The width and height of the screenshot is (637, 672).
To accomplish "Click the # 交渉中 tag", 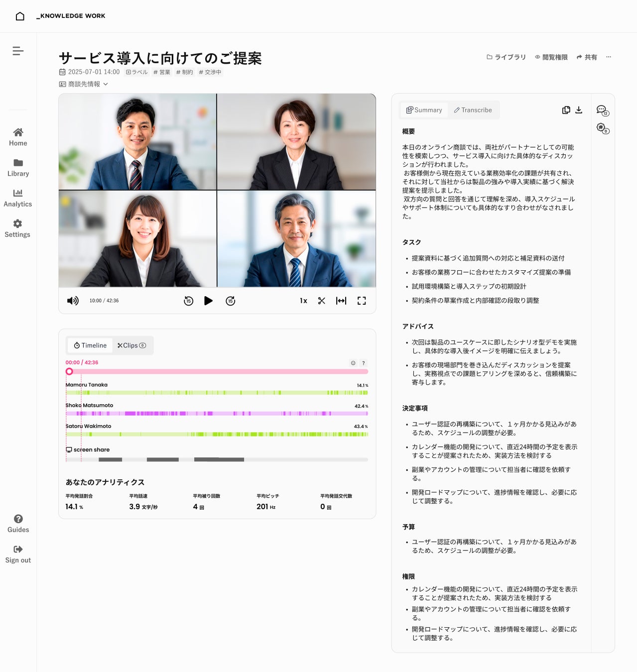I will click(x=210, y=72).
